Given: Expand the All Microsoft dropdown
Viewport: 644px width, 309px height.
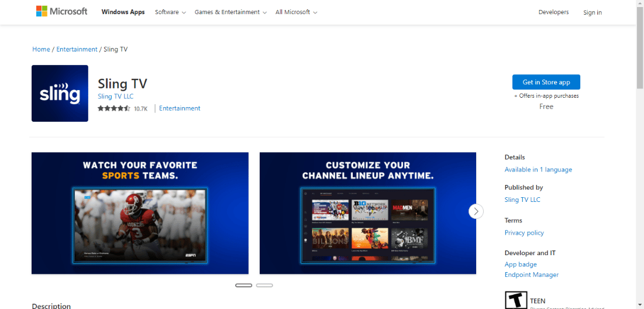Looking at the screenshot, I should [297, 12].
